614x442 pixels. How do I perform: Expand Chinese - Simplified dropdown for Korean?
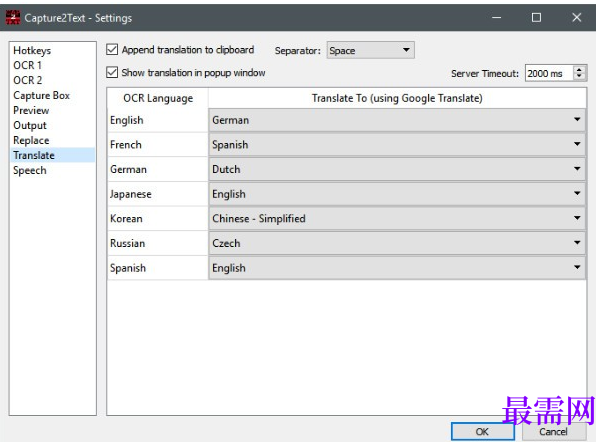click(397, 218)
